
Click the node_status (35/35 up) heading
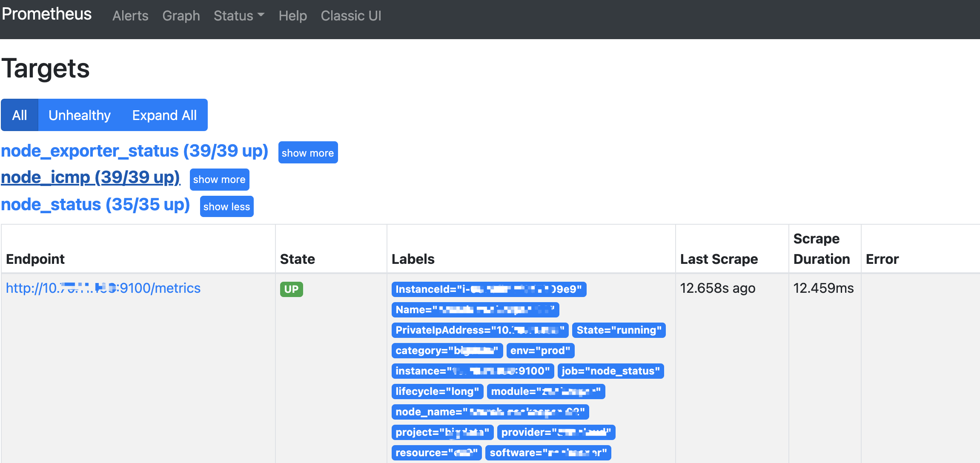pyautogui.click(x=95, y=205)
